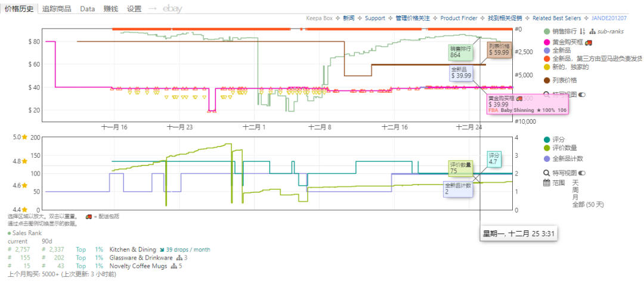Screen dimensions: 644x281
Task: Select 月 (month) range option
Action: pos(575,197)
